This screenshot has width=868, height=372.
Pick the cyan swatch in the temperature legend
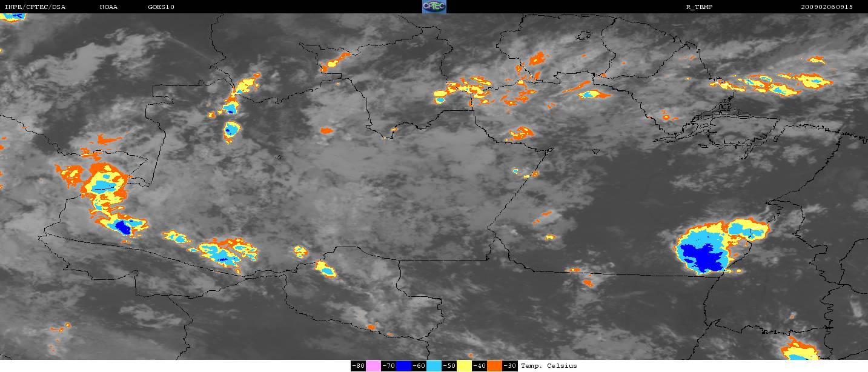coord(434,366)
